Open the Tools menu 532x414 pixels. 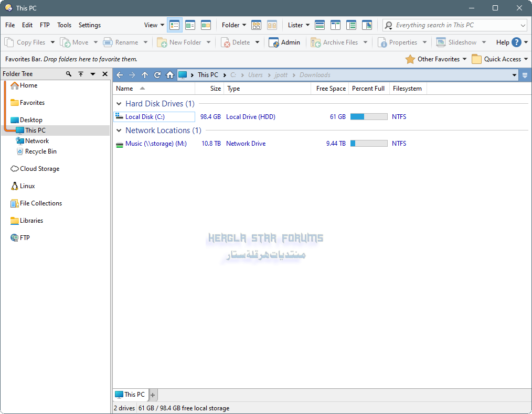[x=64, y=25]
